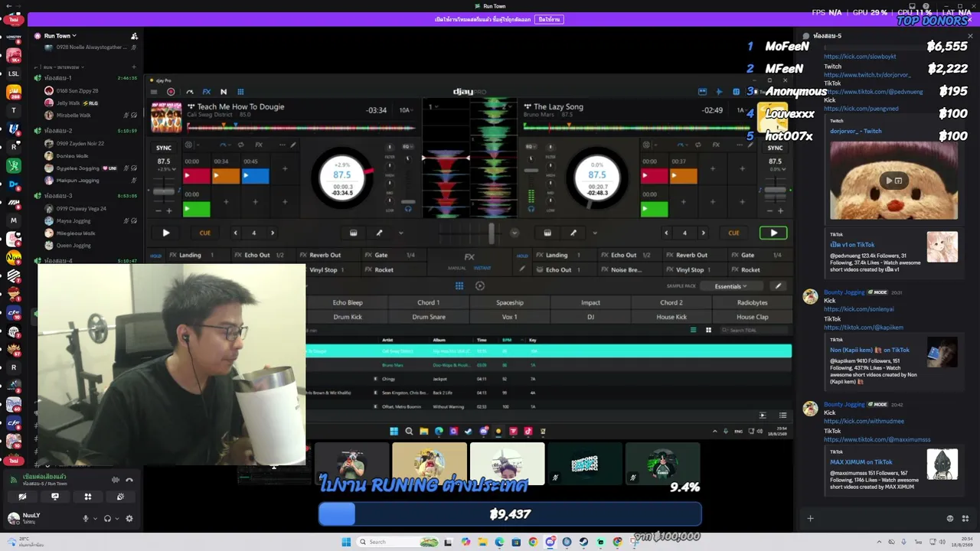Toggle the sampler grid icon in djay toolbar
The width and height of the screenshot is (980, 551).
click(x=240, y=92)
